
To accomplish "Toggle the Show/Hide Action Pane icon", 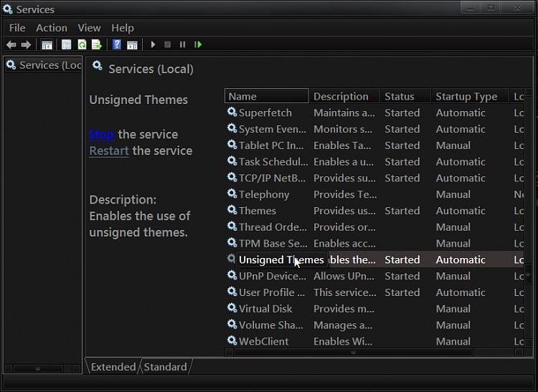I will click(x=132, y=44).
